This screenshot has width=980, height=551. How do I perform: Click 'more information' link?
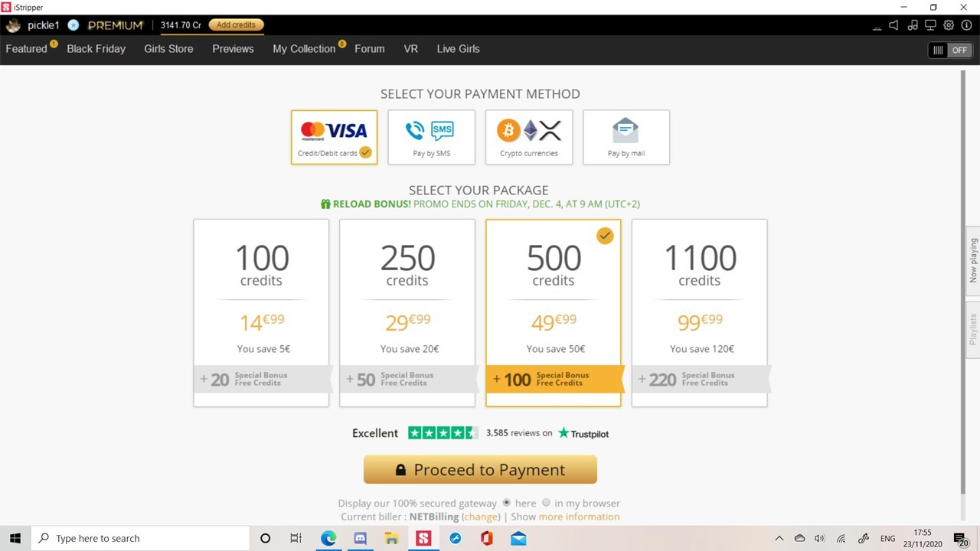579,517
